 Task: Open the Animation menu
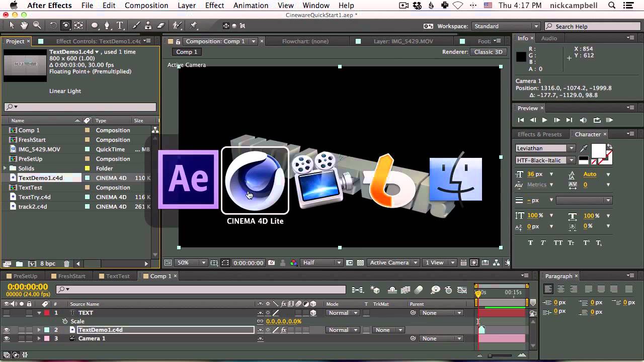[251, 6]
